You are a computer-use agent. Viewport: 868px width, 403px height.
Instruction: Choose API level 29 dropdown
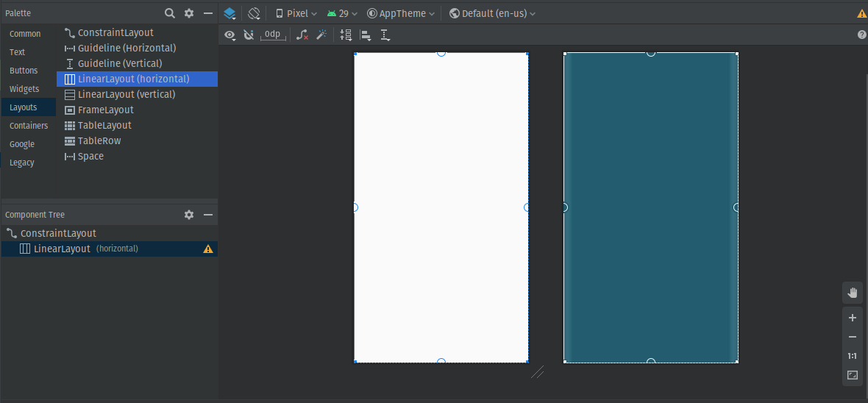342,13
